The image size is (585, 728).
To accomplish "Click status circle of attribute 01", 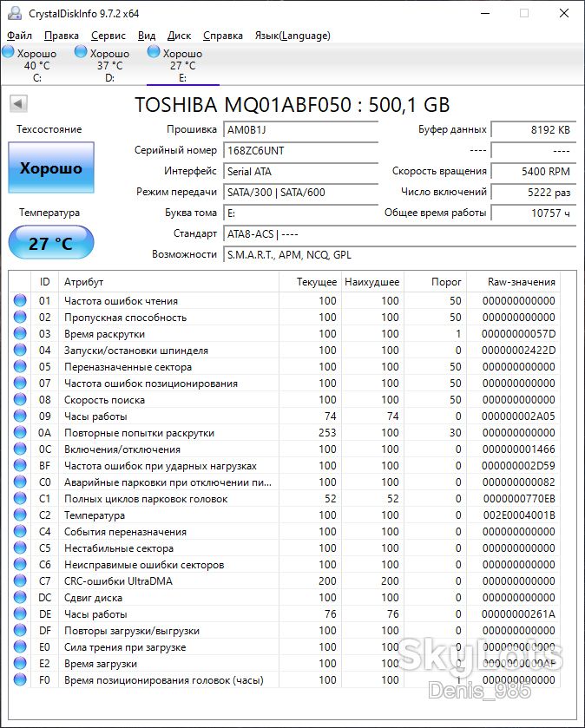I will coord(20,300).
